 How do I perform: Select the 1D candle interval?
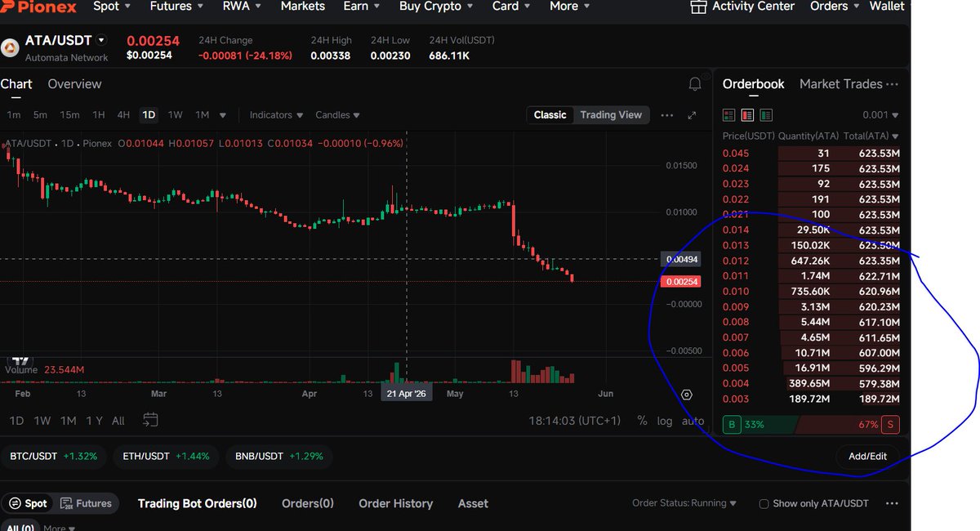pyautogui.click(x=149, y=115)
